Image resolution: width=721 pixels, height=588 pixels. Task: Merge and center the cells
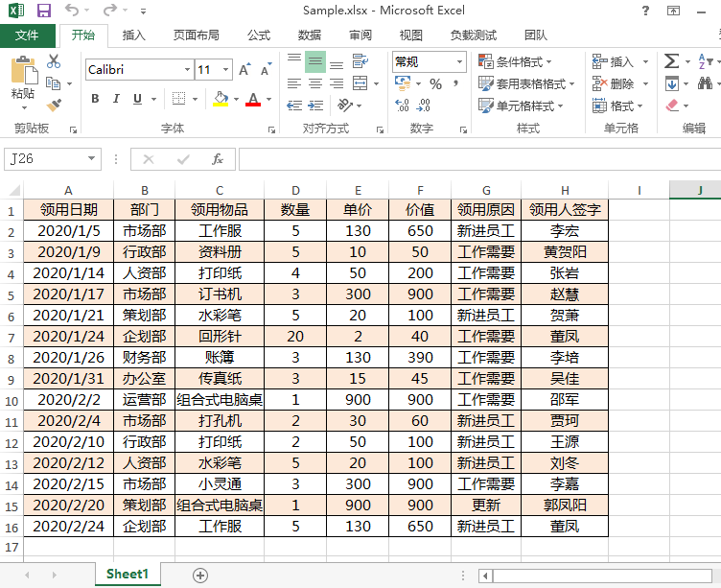tap(360, 83)
